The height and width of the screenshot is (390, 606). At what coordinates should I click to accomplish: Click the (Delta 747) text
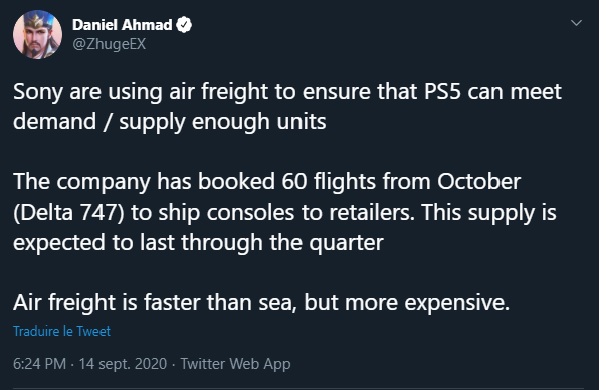point(69,212)
